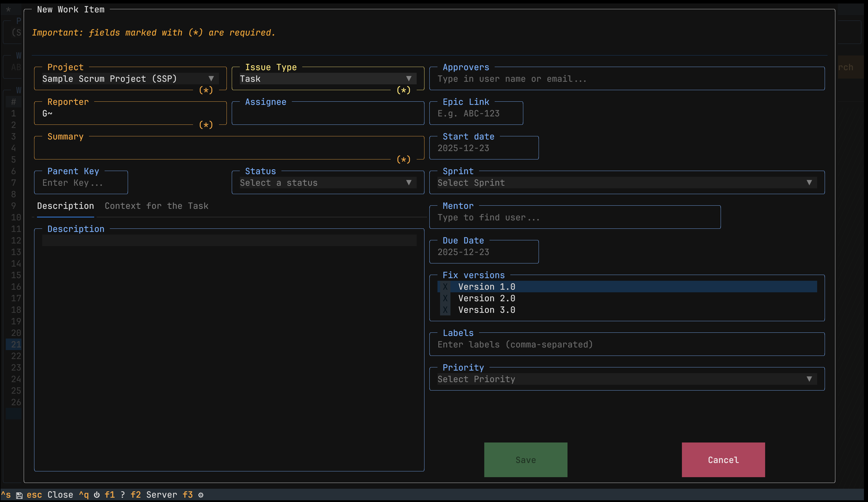The image size is (868, 502).
Task: Focus the Labels input field
Action: (x=627, y=344)
